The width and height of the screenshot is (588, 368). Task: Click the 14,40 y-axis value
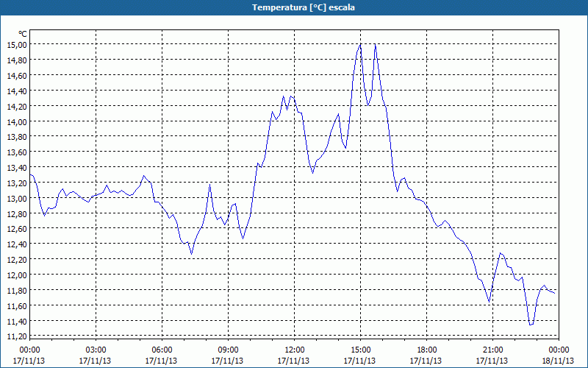[x=17, y=91]
